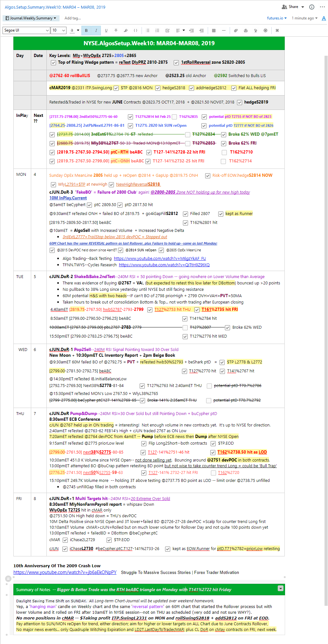Open the '10M InPlay.Current' link
Image resolution: width=328 pixels, height=644 pixels.
[68, 198]
